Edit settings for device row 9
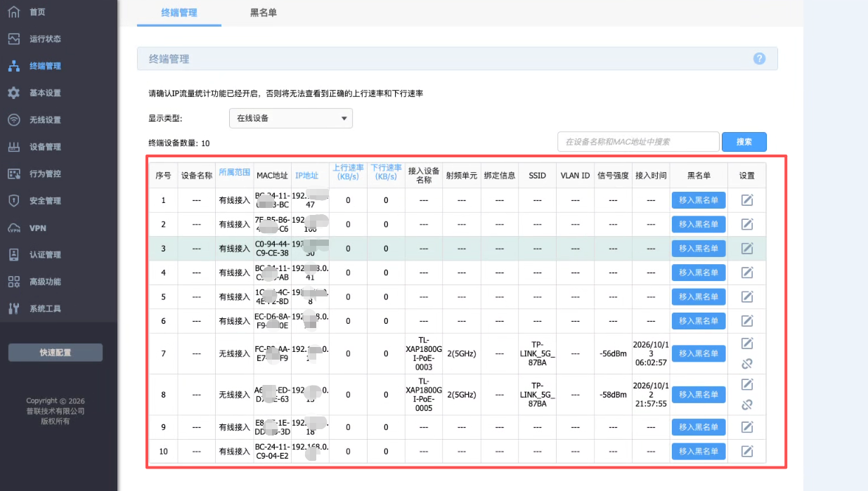This screenshot has width=868, height=491. pyautogui.click(x=747, y=427)
